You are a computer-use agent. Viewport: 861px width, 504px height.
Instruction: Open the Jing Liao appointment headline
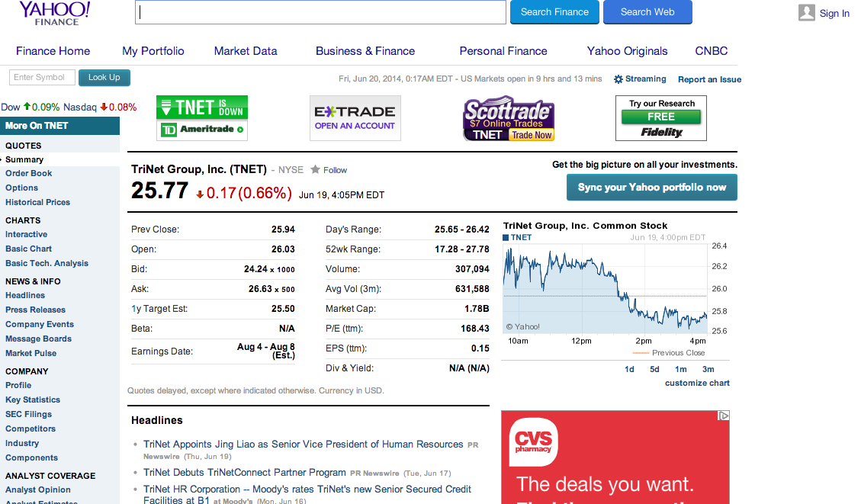click(x=303, y=445)
